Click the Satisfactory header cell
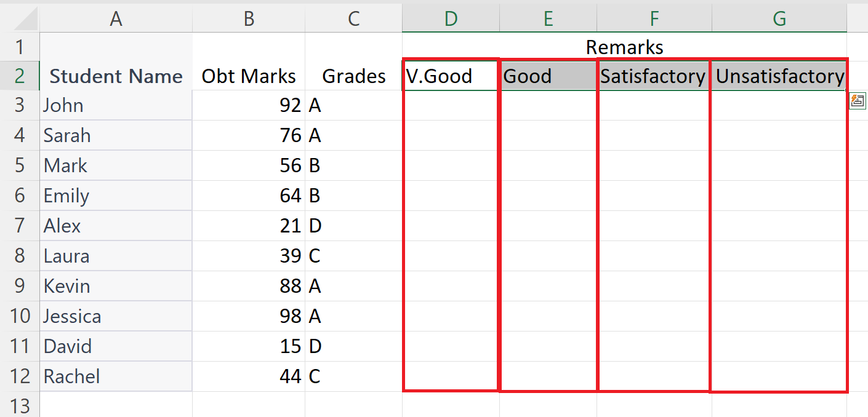The width and height of the screenshot is (868, 417). point(654,76)
